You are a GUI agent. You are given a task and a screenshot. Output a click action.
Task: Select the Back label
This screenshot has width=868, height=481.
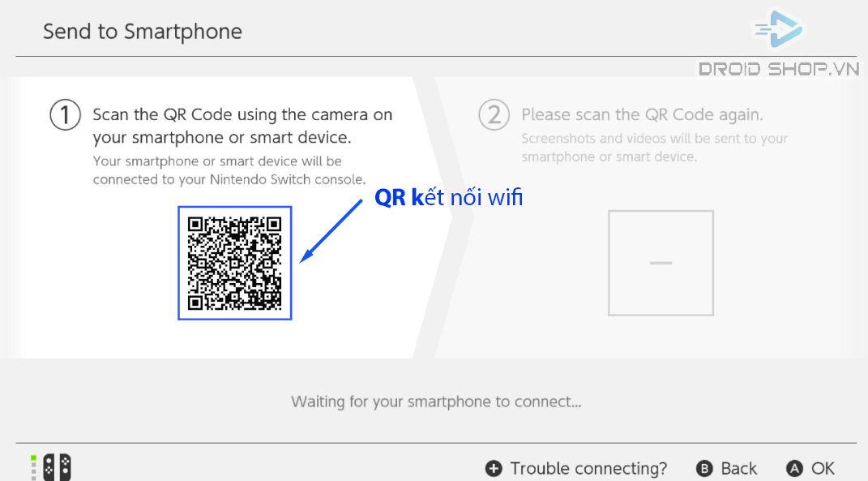738,469
